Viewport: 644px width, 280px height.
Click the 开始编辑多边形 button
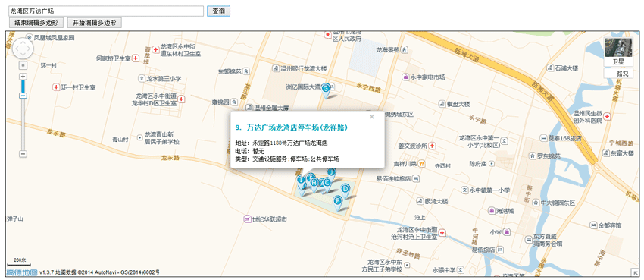95,23
